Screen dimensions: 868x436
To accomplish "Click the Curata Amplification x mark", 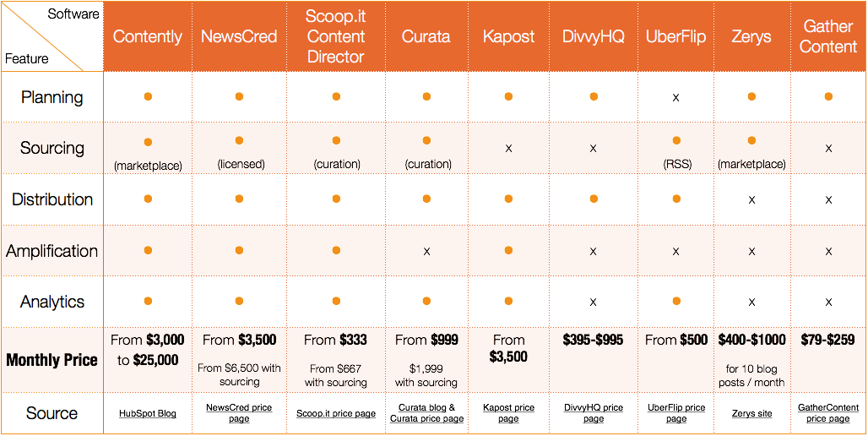I will point(426,251).
